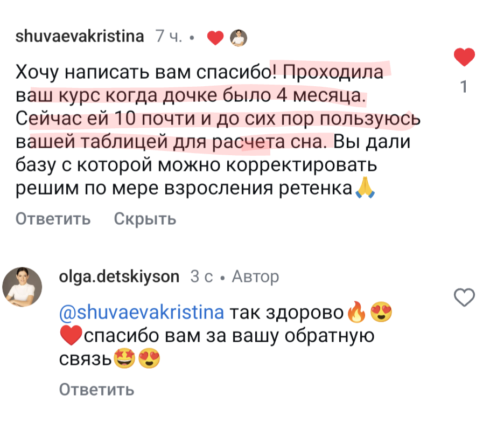Open olga.detskiyson's profile from the username
The height and width of the screenshot is (422, 504).
coord(119,276)
